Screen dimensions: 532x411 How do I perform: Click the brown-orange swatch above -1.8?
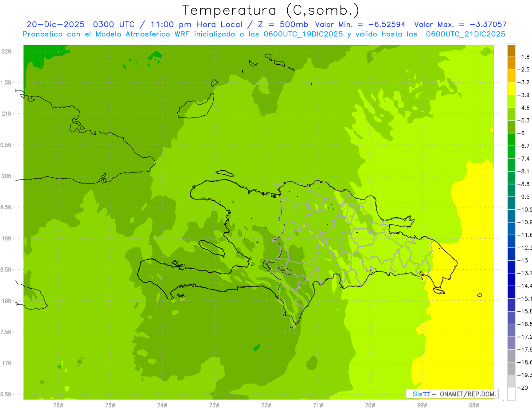click(511, 51)
